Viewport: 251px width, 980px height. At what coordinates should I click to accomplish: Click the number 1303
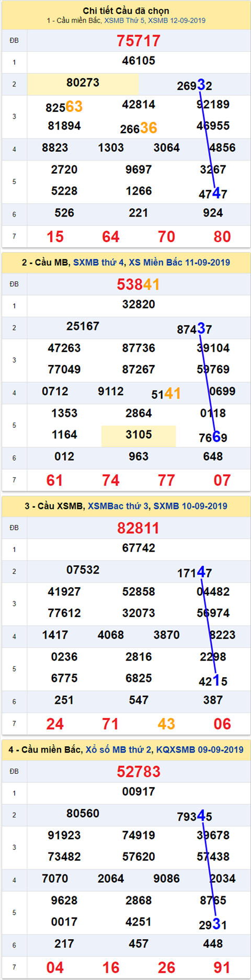coord(111,148)
